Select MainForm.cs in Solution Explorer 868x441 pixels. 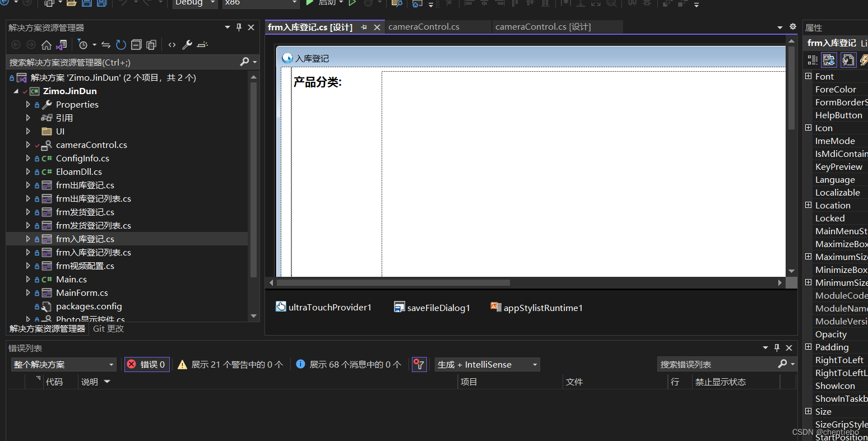[x=82, y=293]
